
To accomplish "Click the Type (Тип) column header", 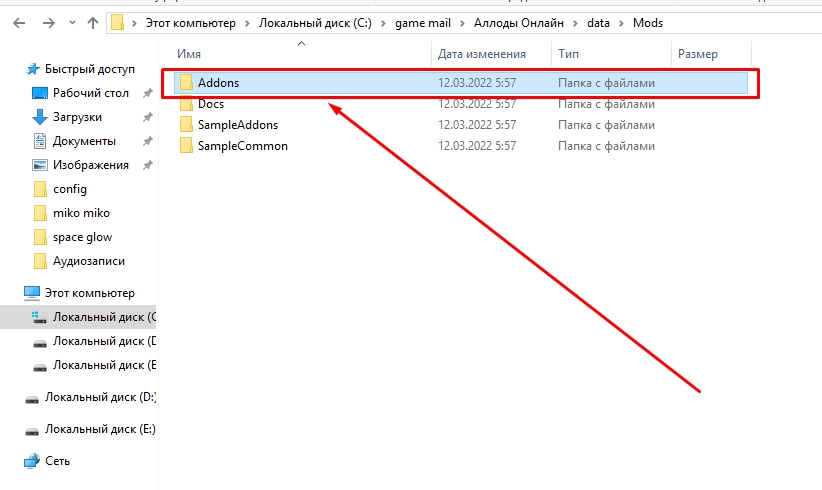I will (568, 53).
